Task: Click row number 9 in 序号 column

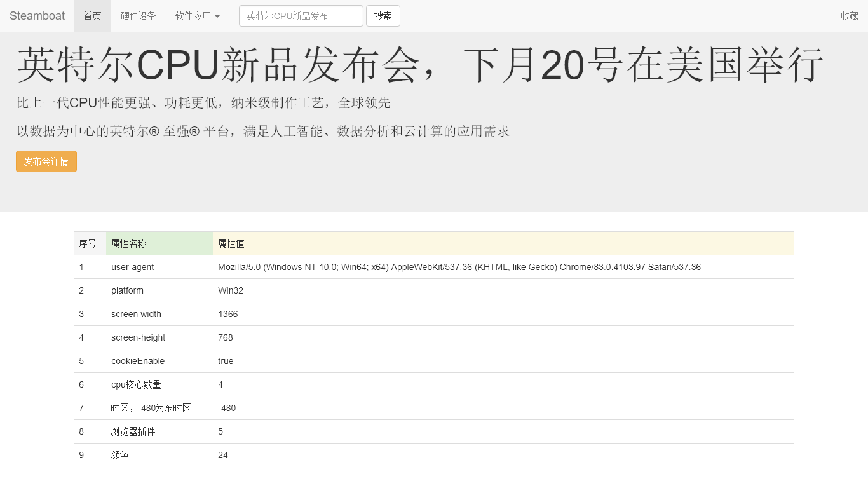Action: click(x=90, y=455)
